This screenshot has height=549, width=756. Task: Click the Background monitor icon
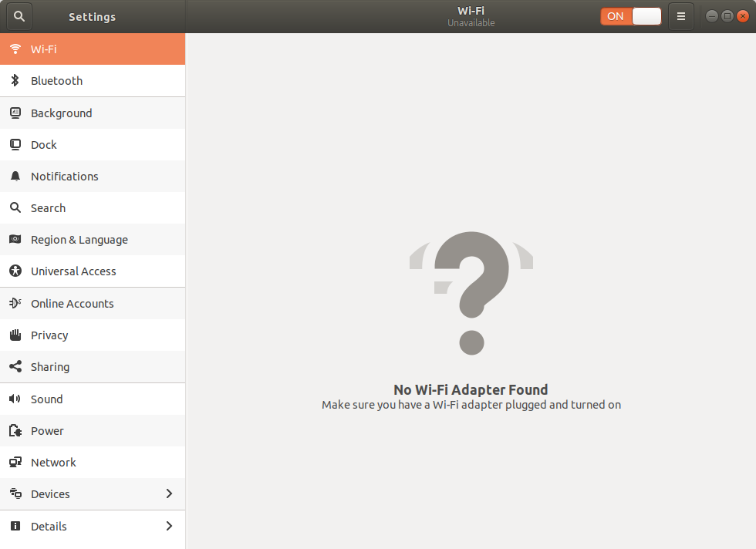15,113
